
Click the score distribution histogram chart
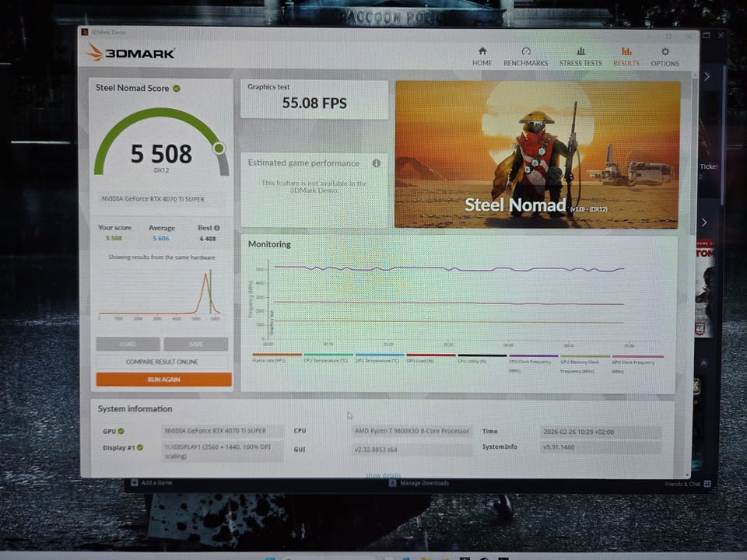pyautogui.click(x=160, y=294)
